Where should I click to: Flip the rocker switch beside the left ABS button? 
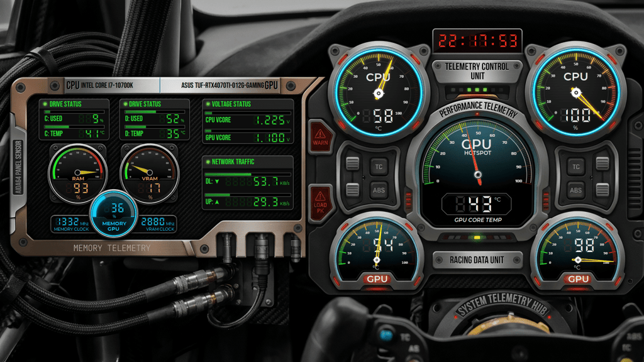click(x=352, y=190)
